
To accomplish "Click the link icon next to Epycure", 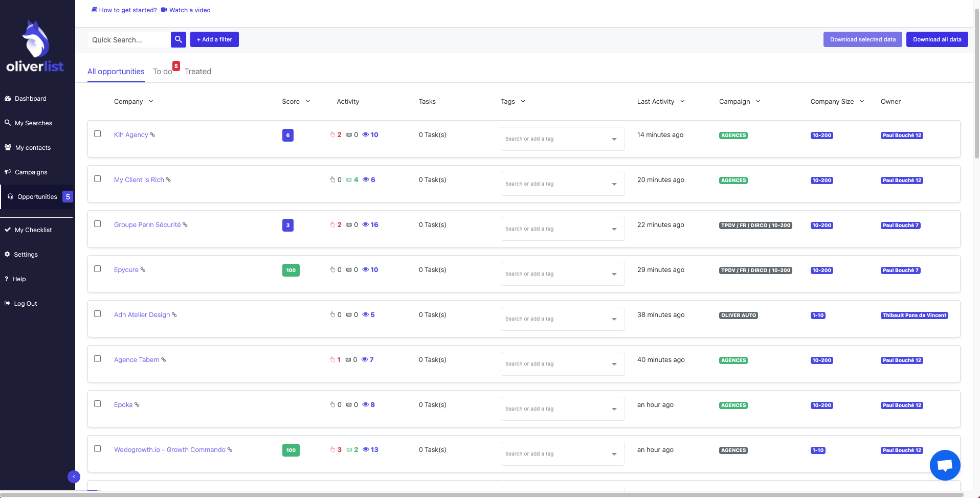I will pyautogui.click(x=143, y=270).
